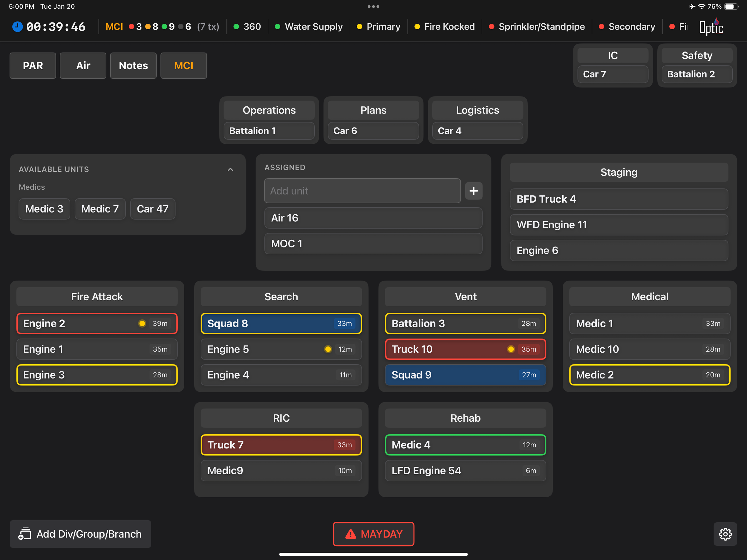Toggle the 360 benchmark status
The width and height of the screenshot is (747, 560).
[x=247, y=26]
